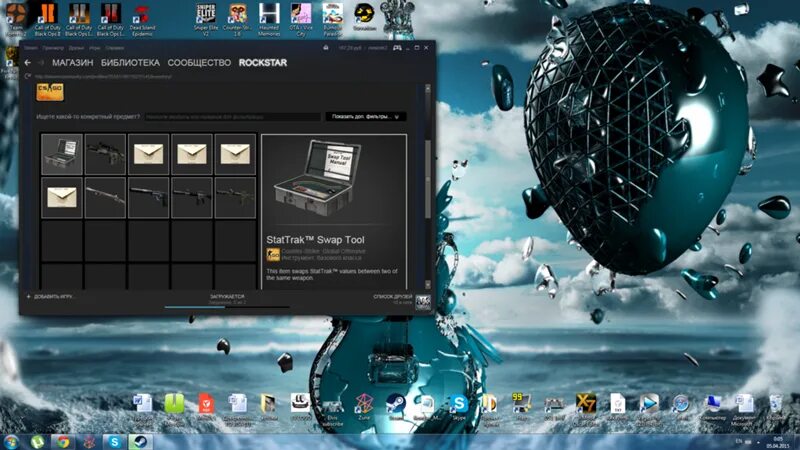
Task: Open the Steam menu in the title bar
Action: click(x=31, y=48)
